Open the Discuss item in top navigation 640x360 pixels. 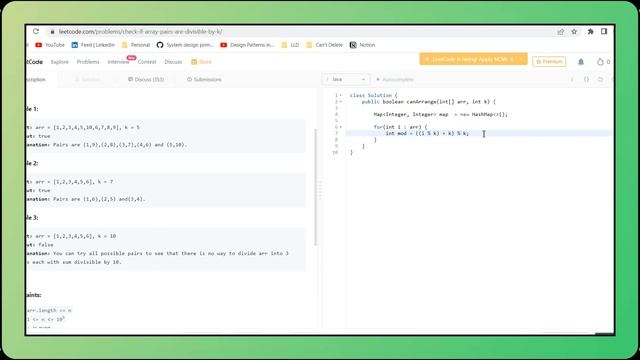click(x=173, y=62)
